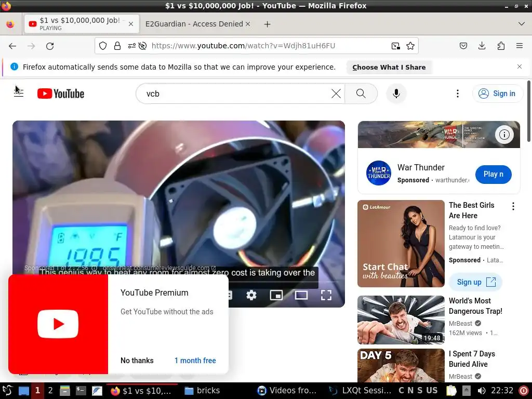This screenshot has width=532, height=399.
Task: Switch to 'Videos fro...' taskbar window
Action: point(287,391)
